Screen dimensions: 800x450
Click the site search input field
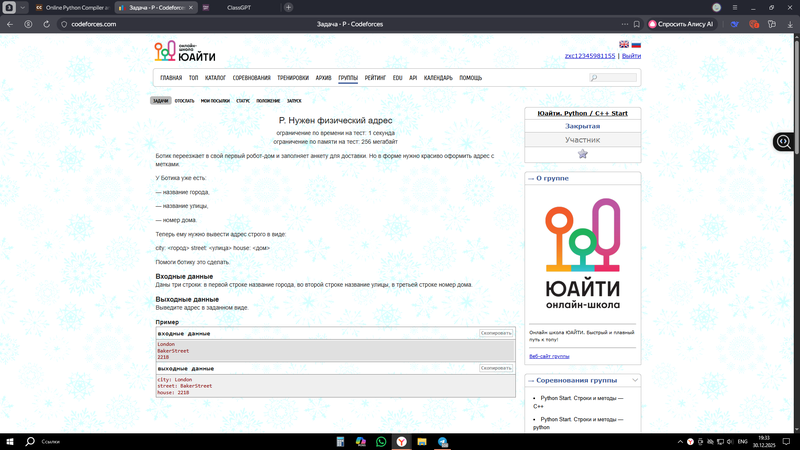coord(615,78)
